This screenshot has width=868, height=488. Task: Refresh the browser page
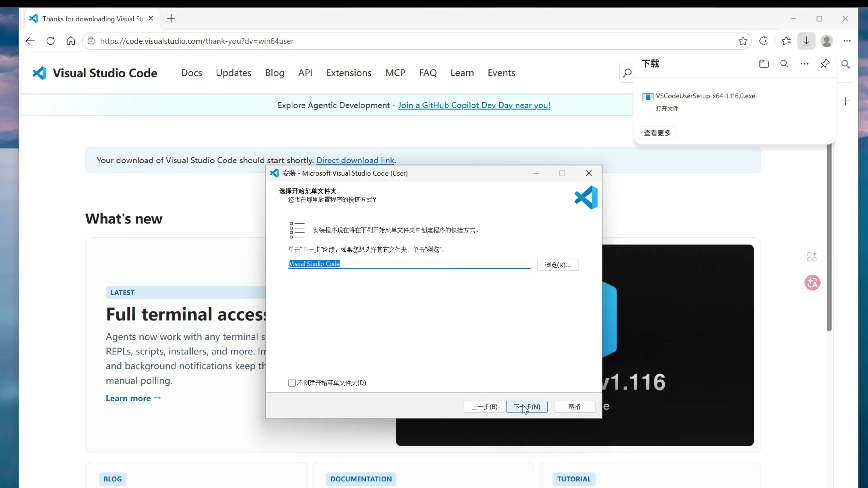51,41
